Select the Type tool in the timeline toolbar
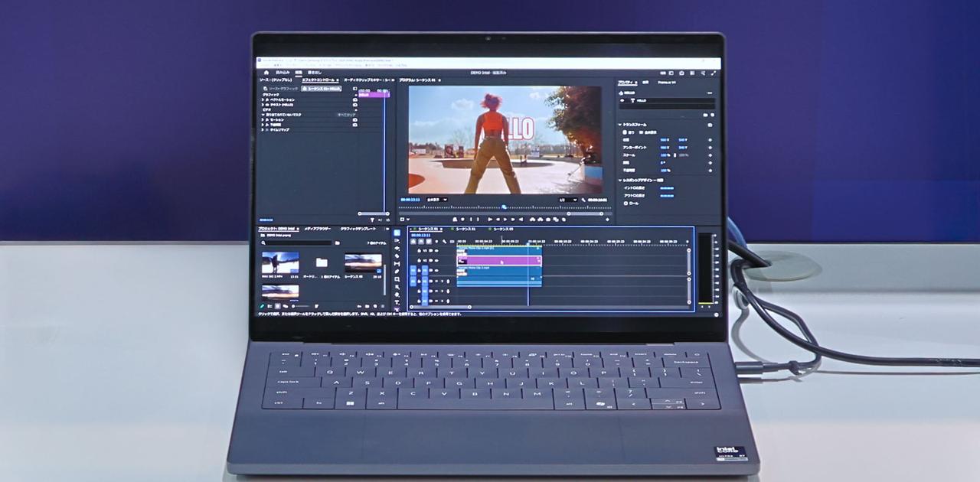980x482 pixels. [x=397, y=303]
